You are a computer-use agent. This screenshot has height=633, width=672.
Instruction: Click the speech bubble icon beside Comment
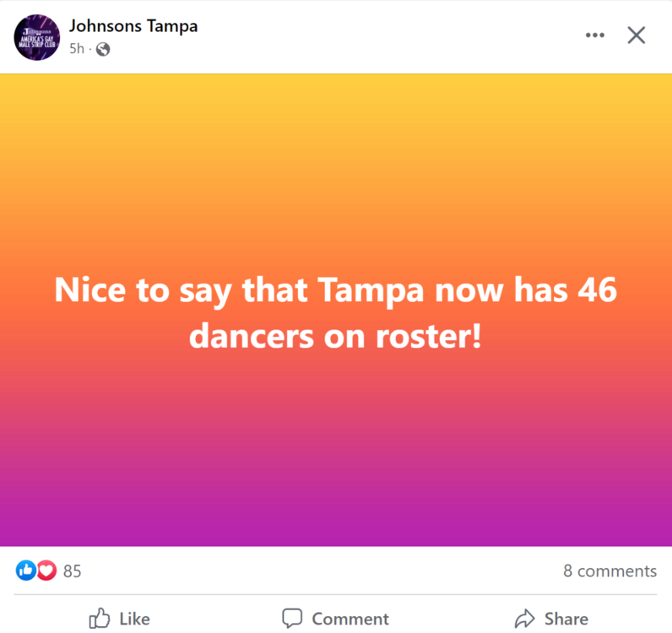click(292, 619)
